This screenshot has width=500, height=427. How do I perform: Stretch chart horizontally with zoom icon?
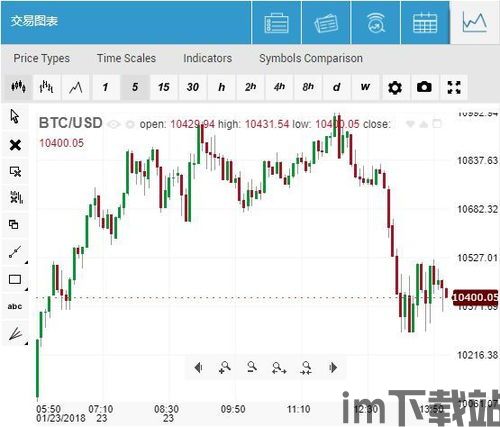(279, 368)
